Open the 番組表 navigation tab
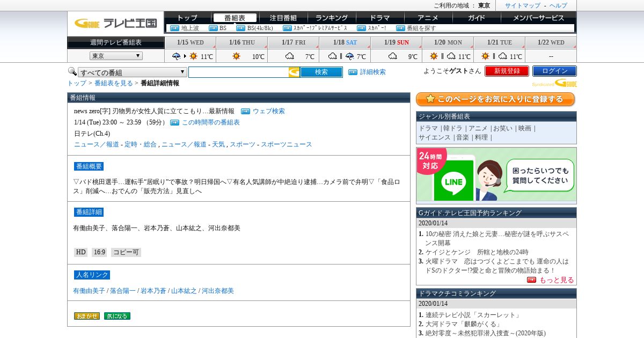The height and width of the screenshot is (338, 644). click(x=235, y=18)
